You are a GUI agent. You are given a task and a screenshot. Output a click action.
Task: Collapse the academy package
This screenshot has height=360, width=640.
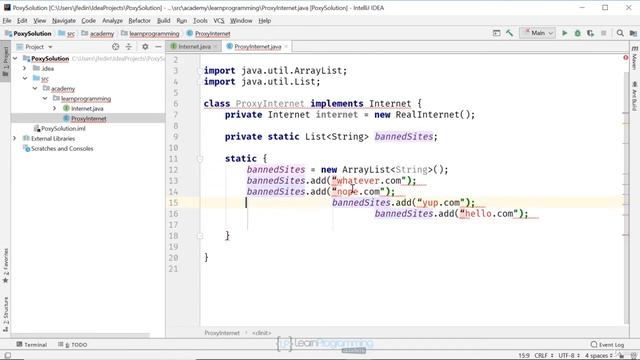pos(35,89)
